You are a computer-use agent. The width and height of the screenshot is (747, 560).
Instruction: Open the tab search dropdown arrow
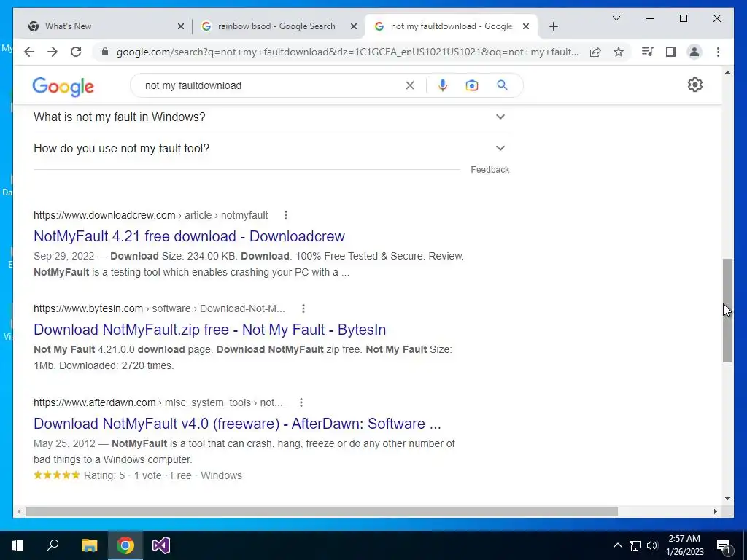(x=616, y=18)
